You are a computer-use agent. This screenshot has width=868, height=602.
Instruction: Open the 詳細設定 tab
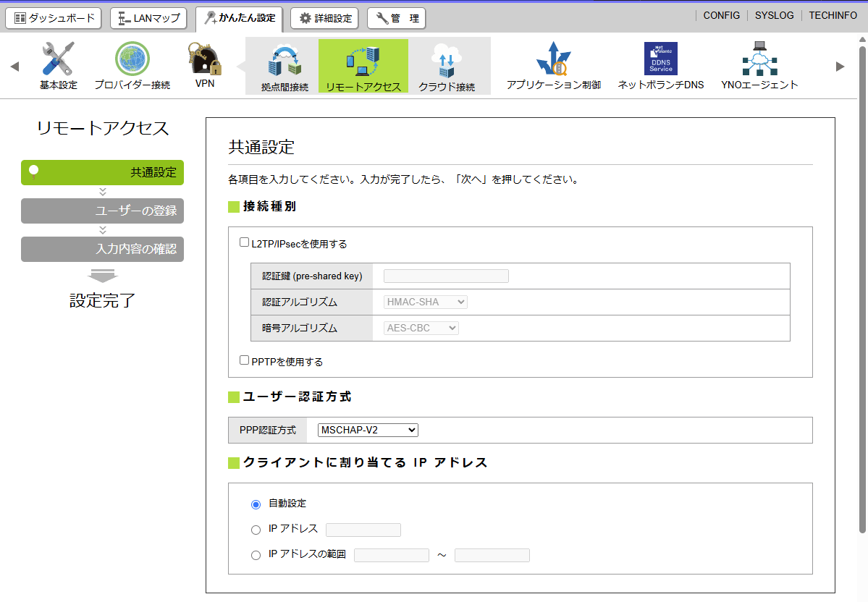coord(324,18)
